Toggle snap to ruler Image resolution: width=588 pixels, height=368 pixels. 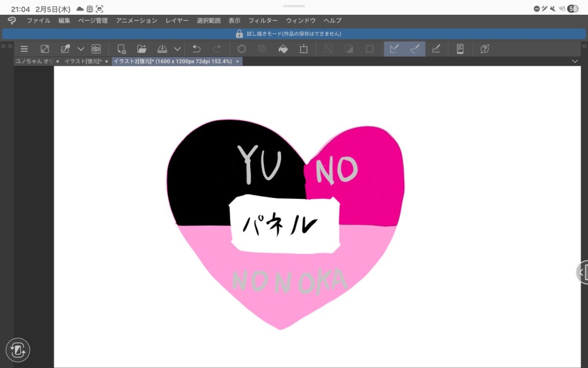[394, 49]
